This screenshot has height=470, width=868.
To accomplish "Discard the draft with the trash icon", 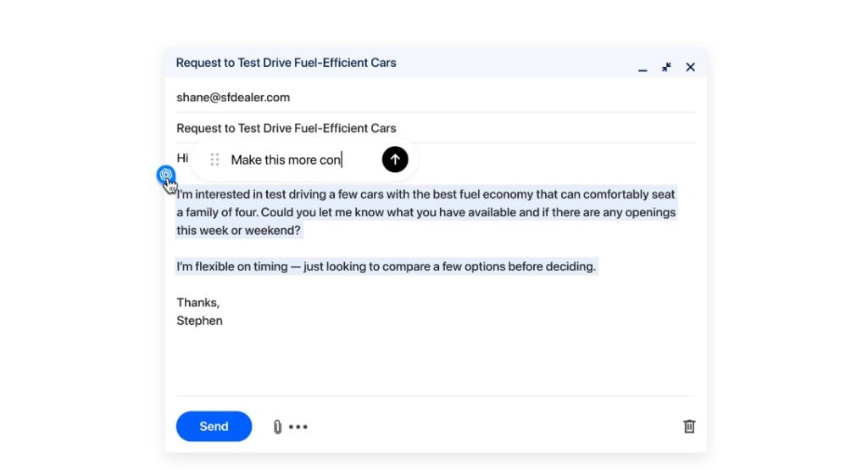I will 689,426.
